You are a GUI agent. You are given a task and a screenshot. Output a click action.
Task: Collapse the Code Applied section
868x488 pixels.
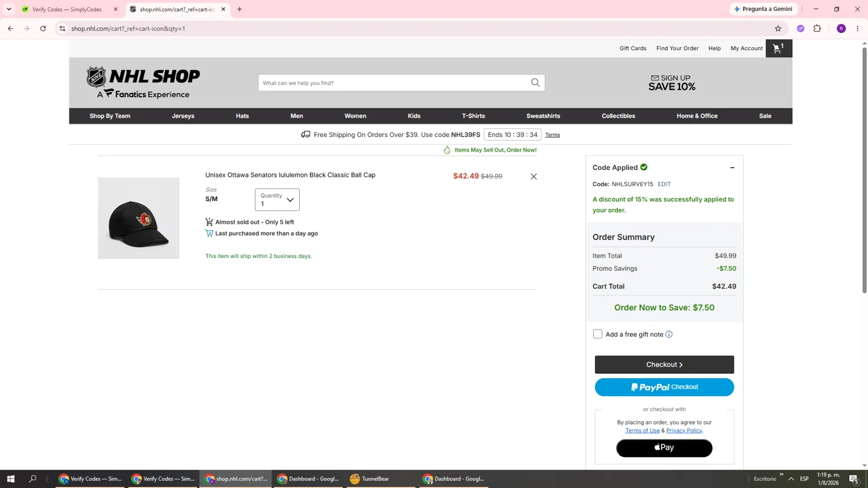[x=732, y=168]
